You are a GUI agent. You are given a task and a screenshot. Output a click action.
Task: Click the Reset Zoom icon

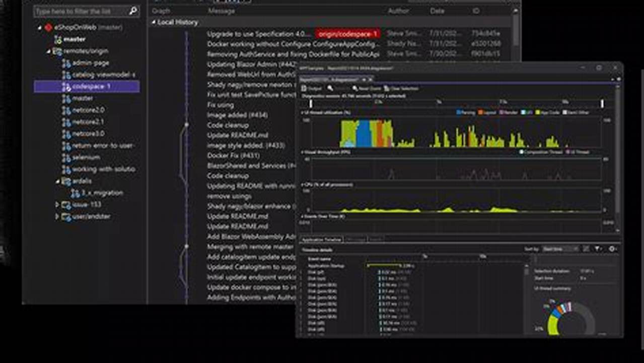tap(354, 88)
